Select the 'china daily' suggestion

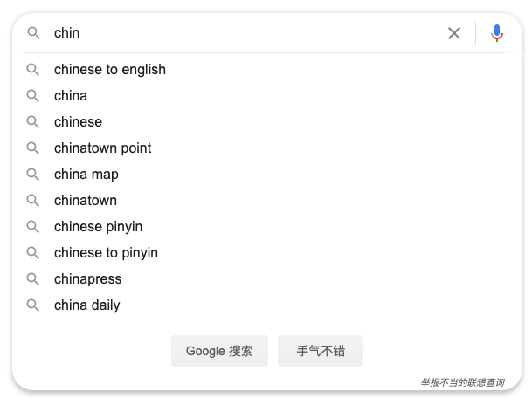(x=87, y=305)
